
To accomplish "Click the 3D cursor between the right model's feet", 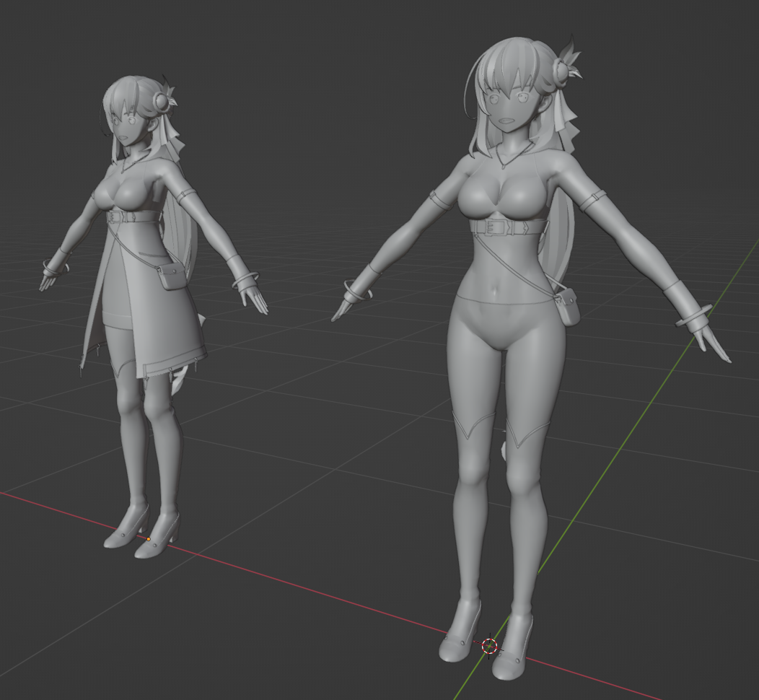I will point(490,645).
